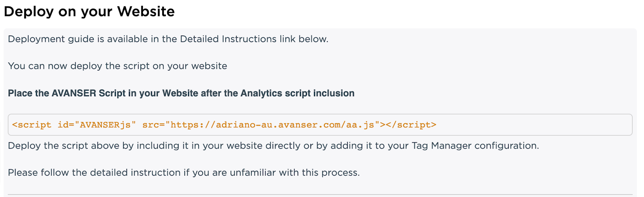Click empty space at right end of code box
Viewport: 644px width, 197px height.
(535, 125)
